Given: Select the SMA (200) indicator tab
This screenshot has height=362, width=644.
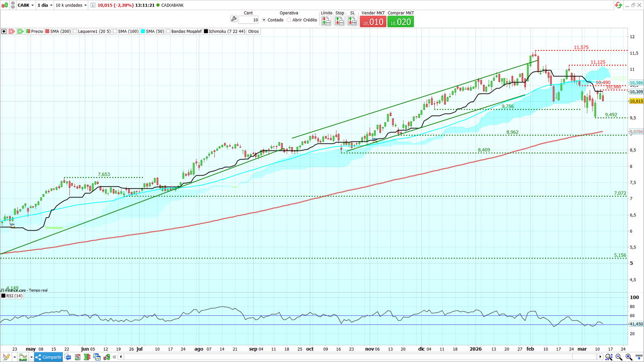Looking at the screenshot, I should coord(58,31).
